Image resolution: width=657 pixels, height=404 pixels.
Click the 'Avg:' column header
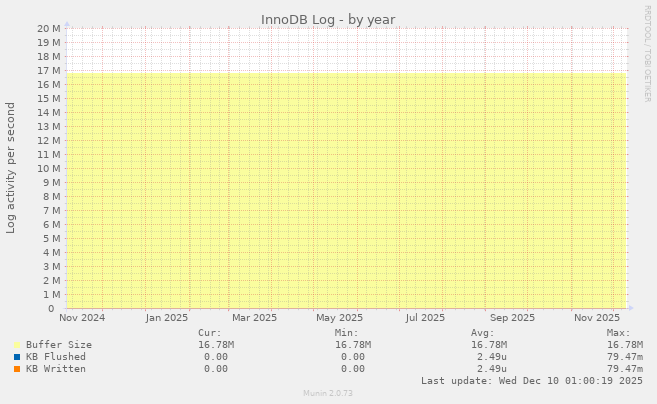pyautogui.click(x=483, y=333)
